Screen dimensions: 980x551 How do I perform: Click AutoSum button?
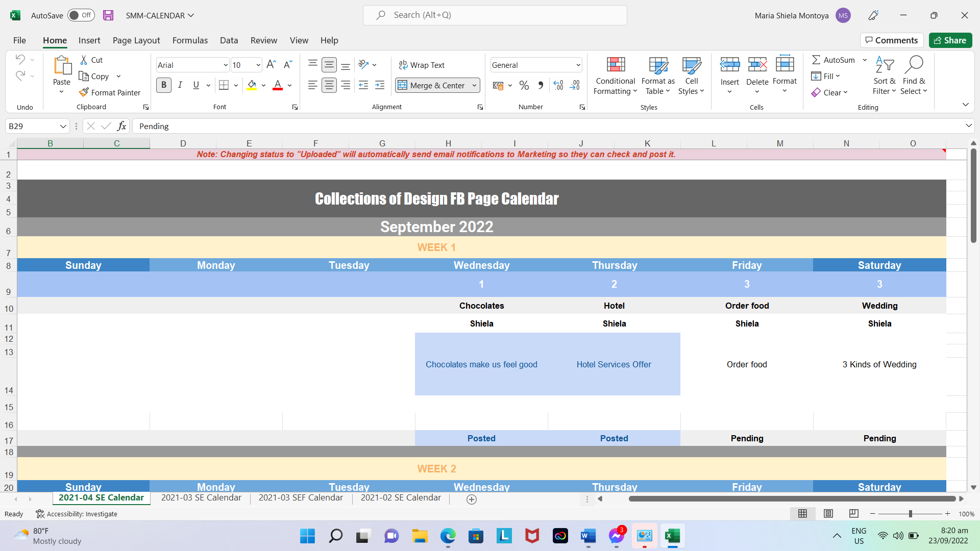tap(833, 60)
